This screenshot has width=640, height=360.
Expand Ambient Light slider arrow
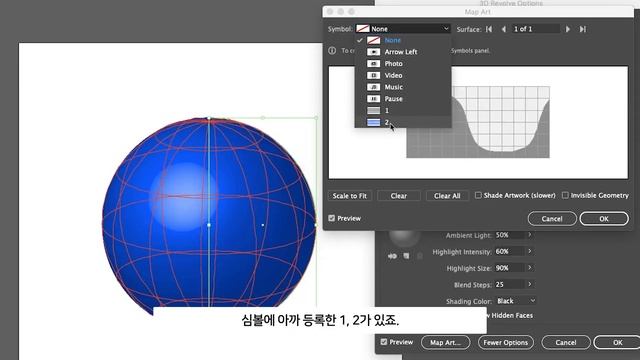(x=530, y=235)
